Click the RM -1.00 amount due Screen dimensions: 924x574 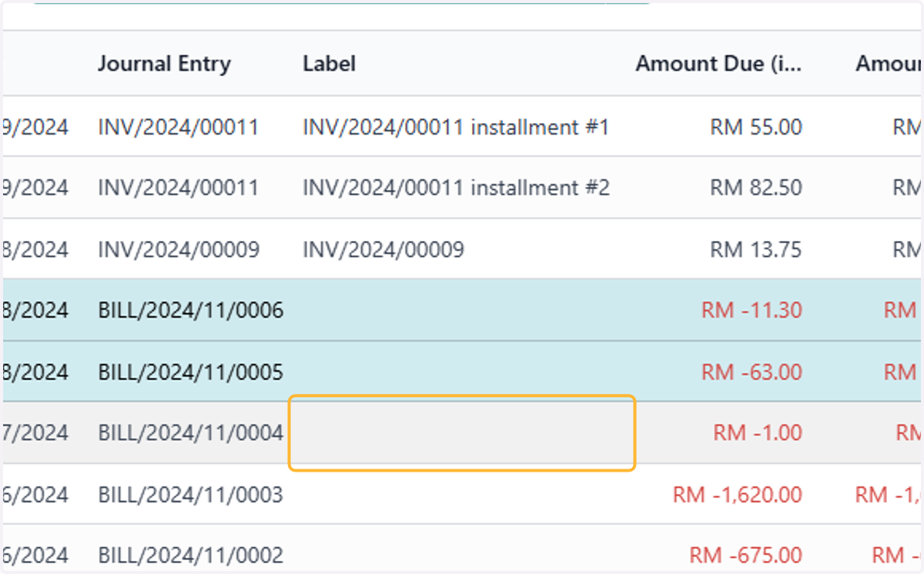click(x=758, y=432)
